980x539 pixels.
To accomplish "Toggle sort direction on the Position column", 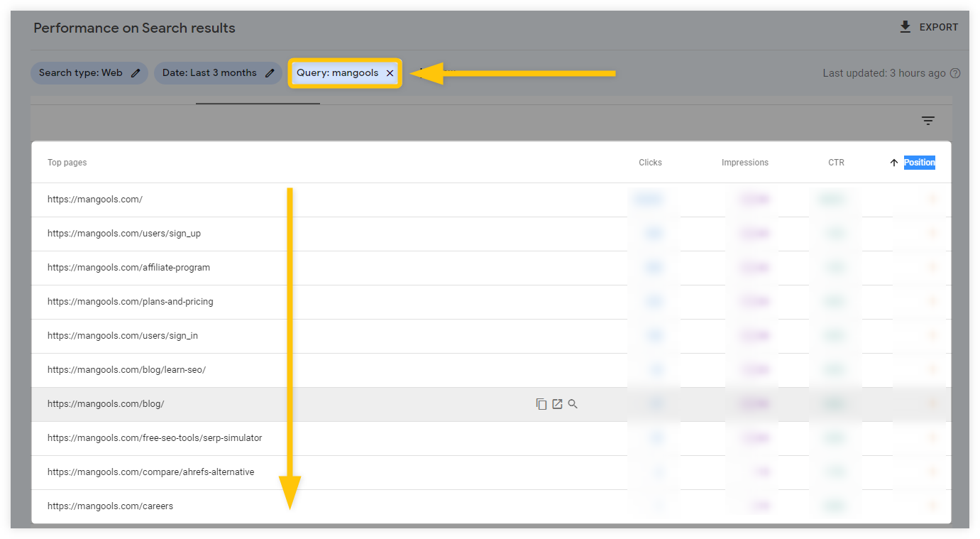I will (x=893, y=162).
